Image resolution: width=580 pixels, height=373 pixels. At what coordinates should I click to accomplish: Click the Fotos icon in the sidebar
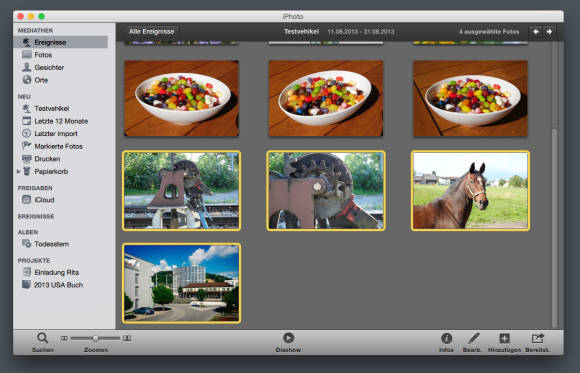click(x=27, y=55)
